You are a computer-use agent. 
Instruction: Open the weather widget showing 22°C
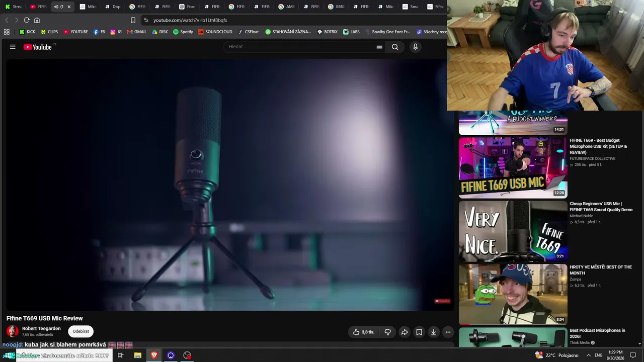point(557,355)
